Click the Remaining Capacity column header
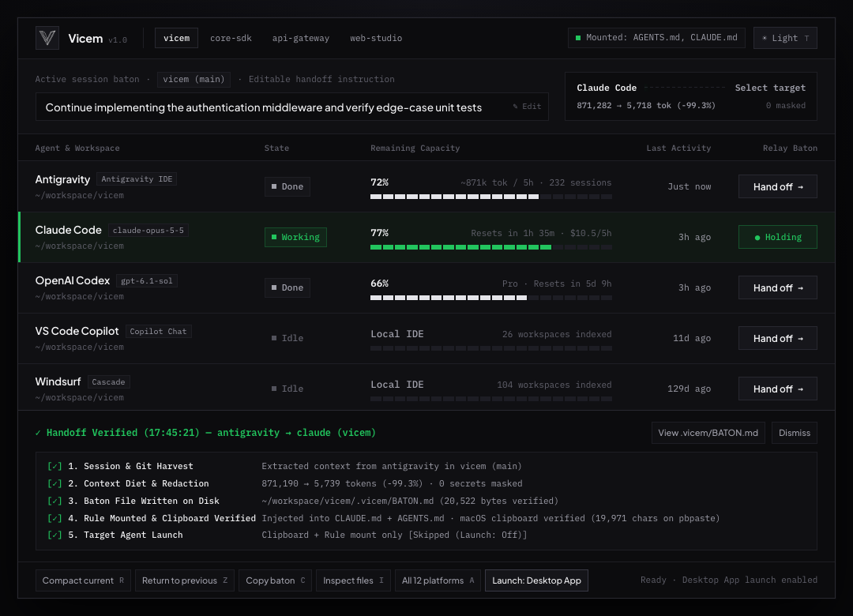 [415, 148]
